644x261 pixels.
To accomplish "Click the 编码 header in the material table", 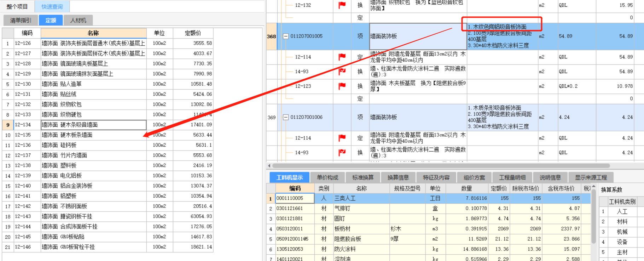I will pos(295,188).
